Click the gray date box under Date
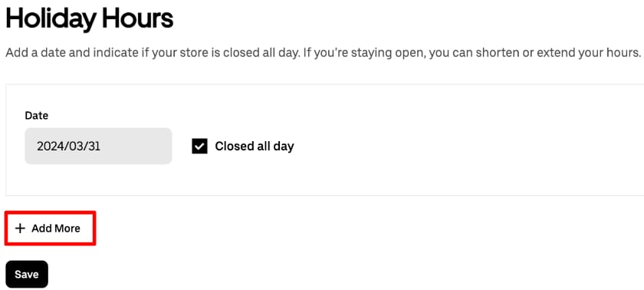 (98, 146)
